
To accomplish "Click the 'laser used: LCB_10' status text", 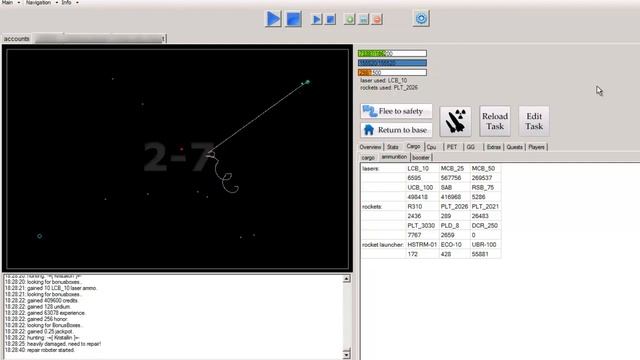I will click(x=383, y=80).
